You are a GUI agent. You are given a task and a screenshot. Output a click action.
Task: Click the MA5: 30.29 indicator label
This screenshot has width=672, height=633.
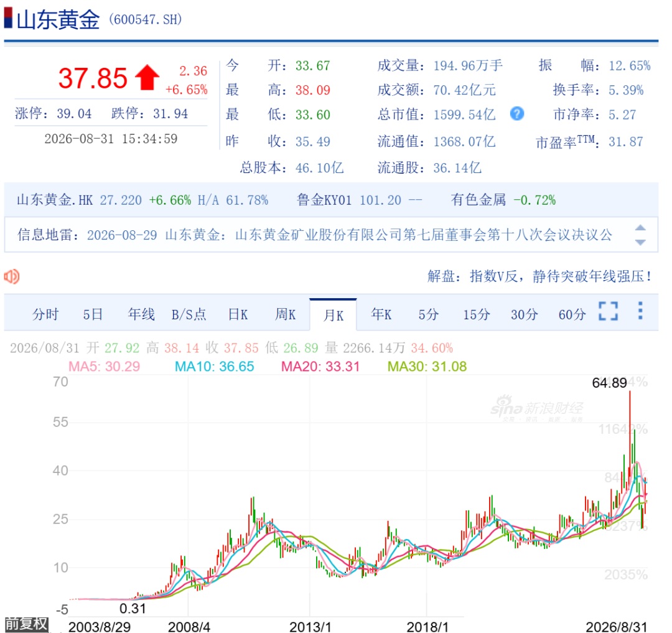(x=104, y=367)
